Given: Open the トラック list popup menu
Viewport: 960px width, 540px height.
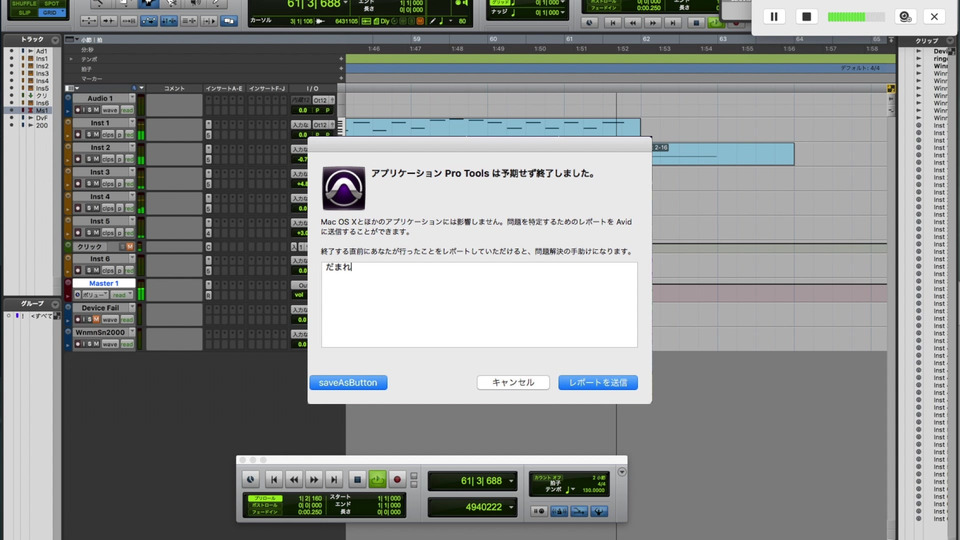Looking at the screenshot, I should click(x=55, y=40).
